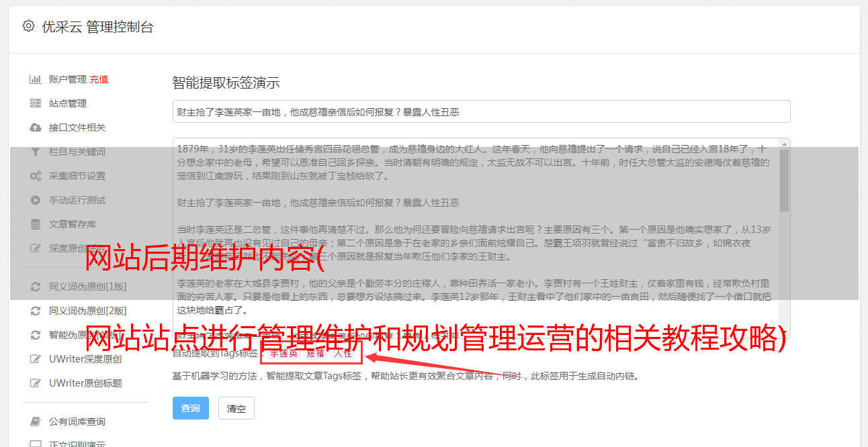Viewport: 868px width, 447px height.
Task: Open the 接口文件相关 cloud icon
Action: pyautogui.click(x=36, y=128)
